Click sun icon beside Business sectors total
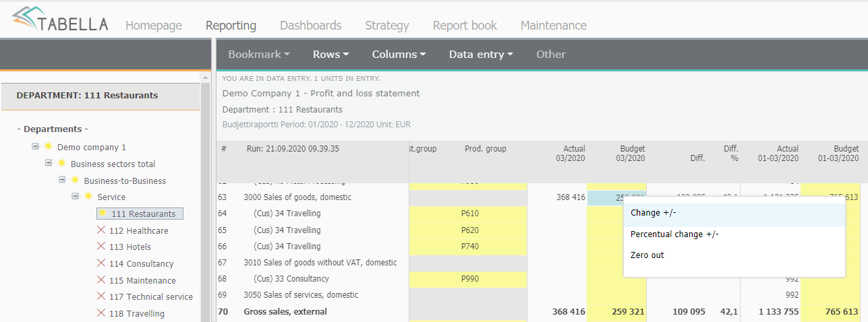868x322 pixels. (x=61, y=164)
